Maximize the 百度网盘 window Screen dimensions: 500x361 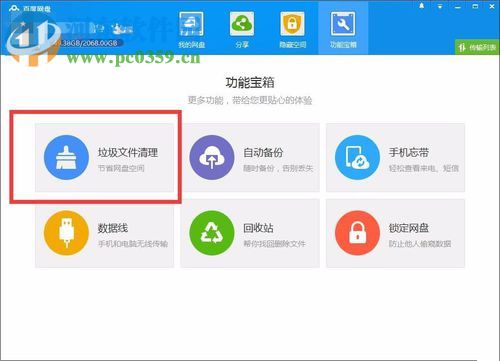475,6
